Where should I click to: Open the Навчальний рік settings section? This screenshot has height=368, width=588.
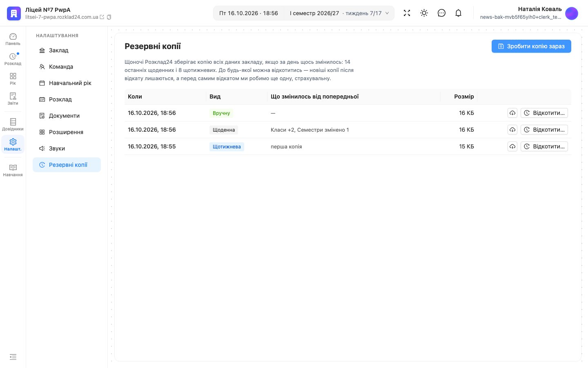pyautogui.click(x=67, y=83)
